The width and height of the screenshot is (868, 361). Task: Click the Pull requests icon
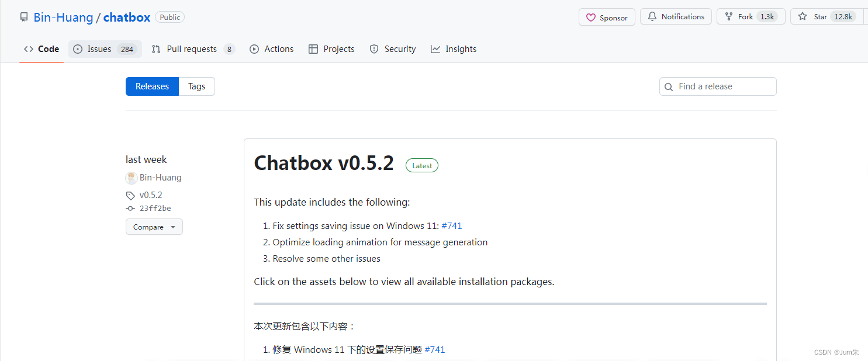tap(156, 49)
